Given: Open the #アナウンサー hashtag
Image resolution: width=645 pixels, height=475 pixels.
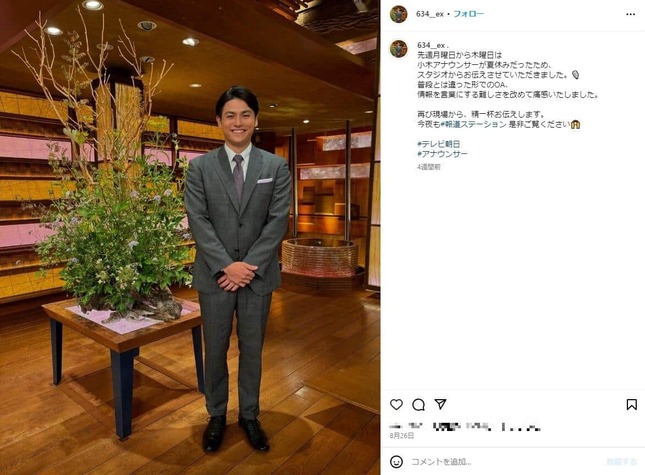Looking at the screenshot, I should 442,154.
